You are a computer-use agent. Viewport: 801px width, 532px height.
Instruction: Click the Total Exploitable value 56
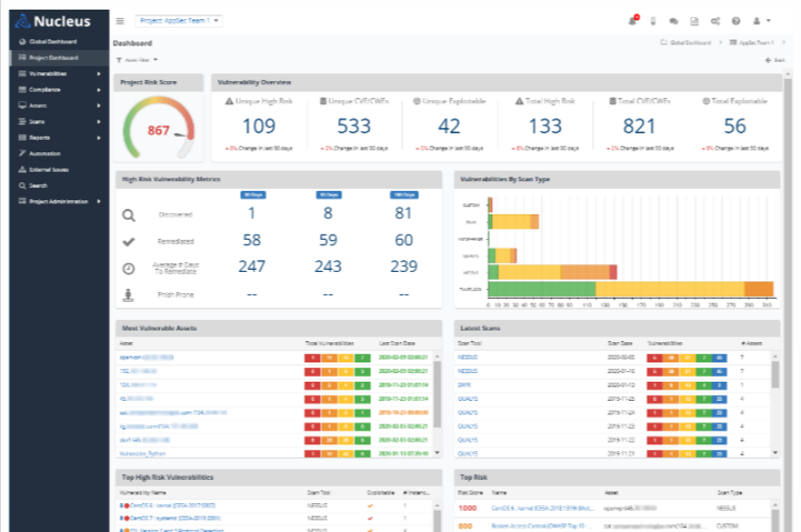[x=734, y=126]
